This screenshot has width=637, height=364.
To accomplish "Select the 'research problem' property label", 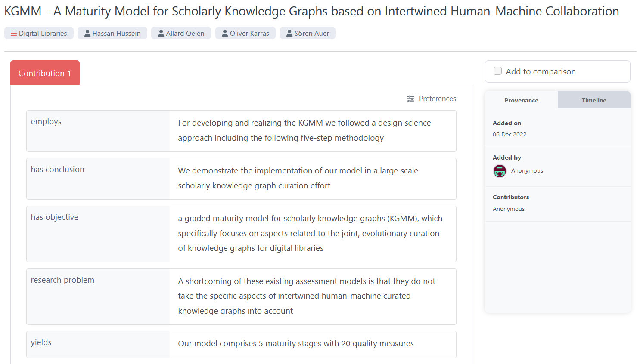I will [x=62, y=280].
